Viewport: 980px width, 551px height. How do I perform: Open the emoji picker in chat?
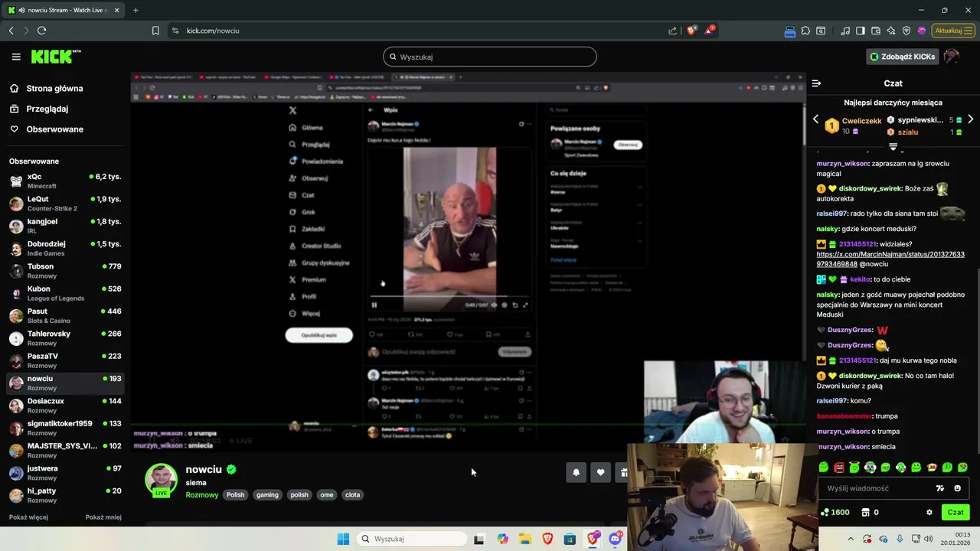(957, 488)
